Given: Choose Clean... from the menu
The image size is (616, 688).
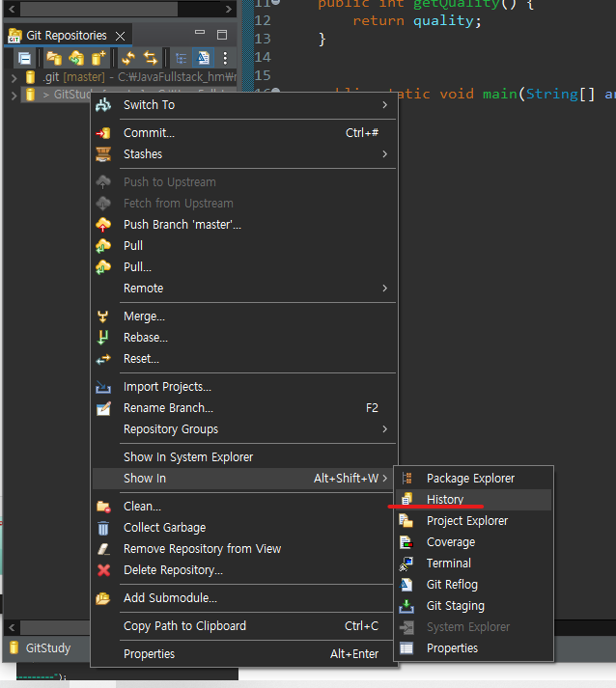Looking at the screenshot, I should [x=242, y=507].
